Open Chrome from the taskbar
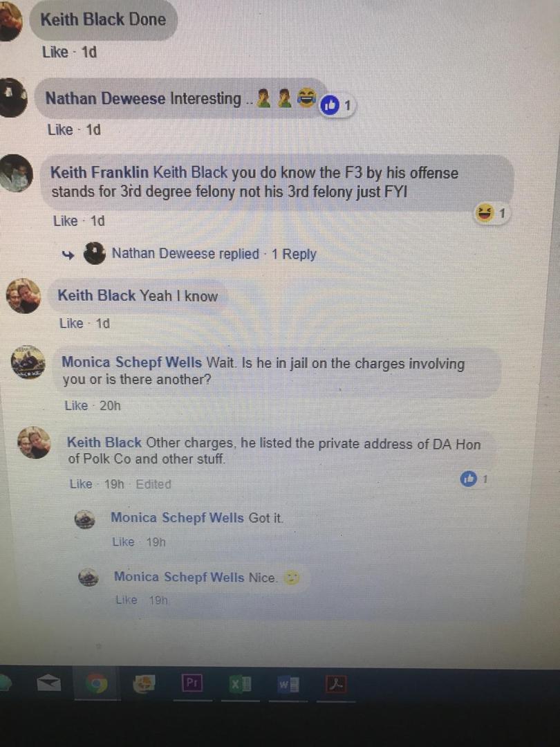The height and width of the screenshot is (747, 560). (97, 685)
